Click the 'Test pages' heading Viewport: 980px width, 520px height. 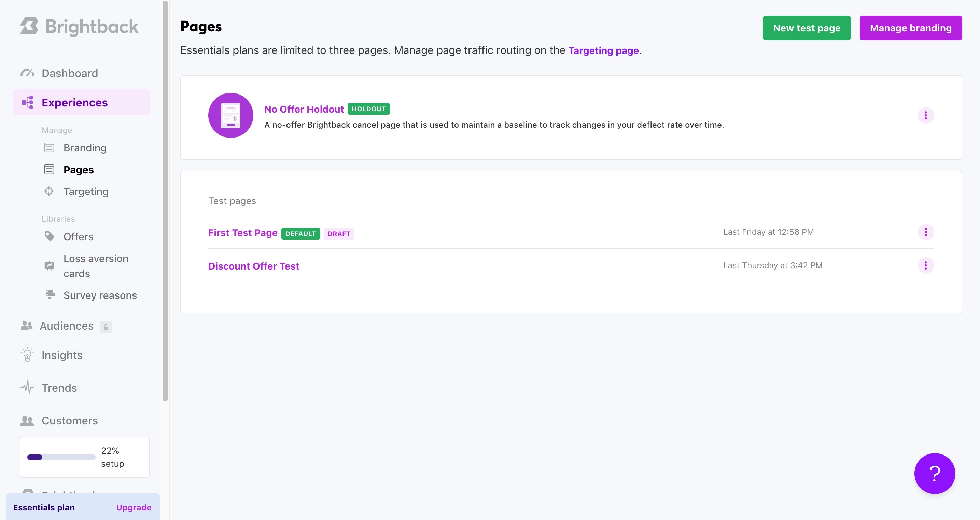pyautogui.click(x=232, y=201)
